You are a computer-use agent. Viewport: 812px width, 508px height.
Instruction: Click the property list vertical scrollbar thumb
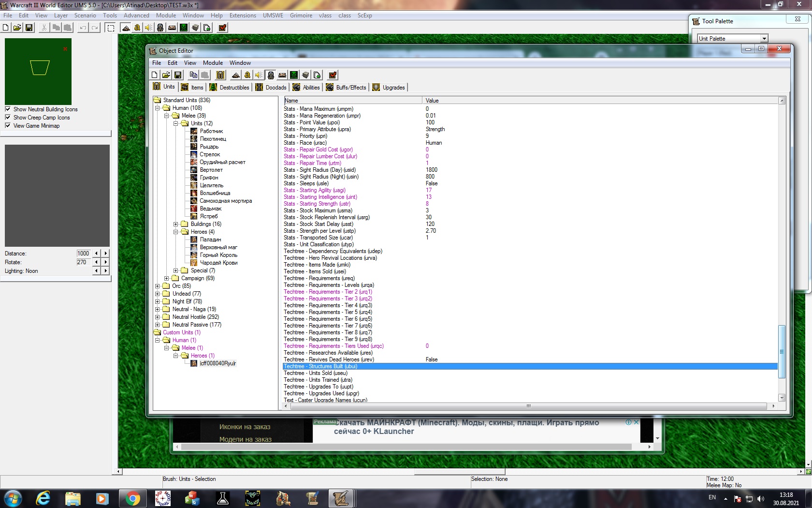point(782,352)
